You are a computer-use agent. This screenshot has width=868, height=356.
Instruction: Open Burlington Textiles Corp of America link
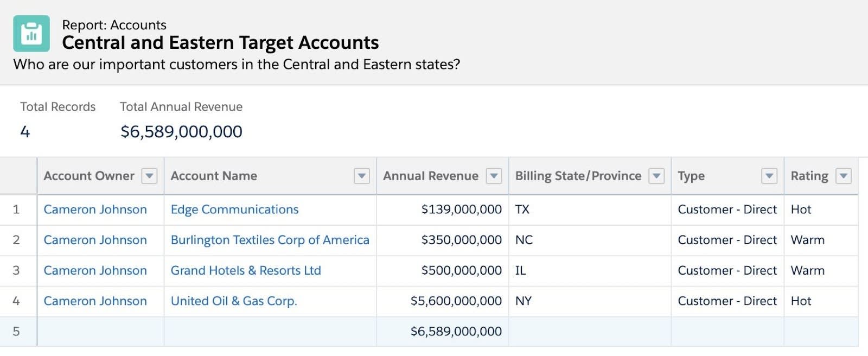click(270, 240)
